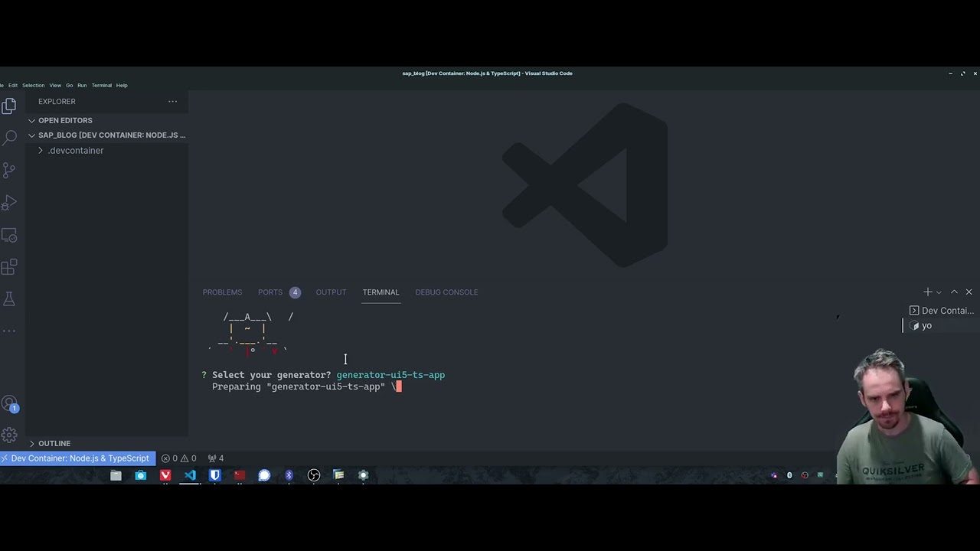
Task: Open the Extensions view
Action: (x=9, y=267)
